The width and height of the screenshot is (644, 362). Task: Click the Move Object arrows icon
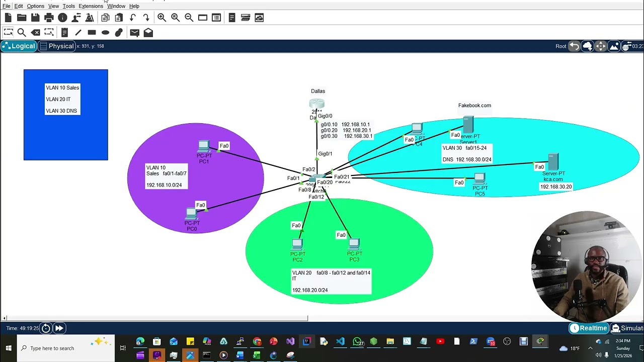tap(601, 46)
